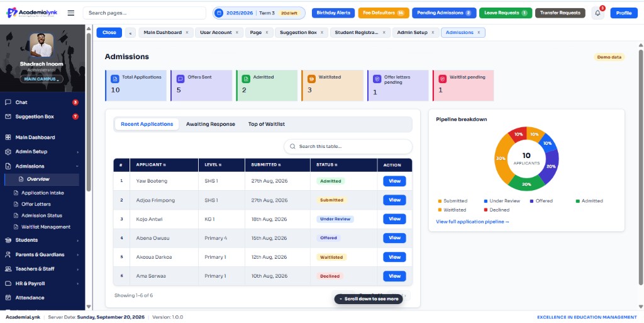Viewport: 644px width, 323px height.
Task: Open Transfer Requests
Action: [x=560, y=13]
